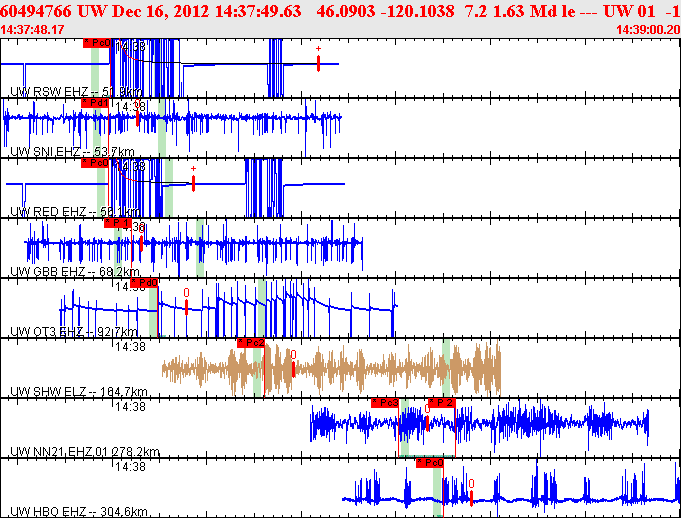Click the red 0 residual marker on NN21 trace
This screenshot has height=518, width=681.
click(427, 418)
